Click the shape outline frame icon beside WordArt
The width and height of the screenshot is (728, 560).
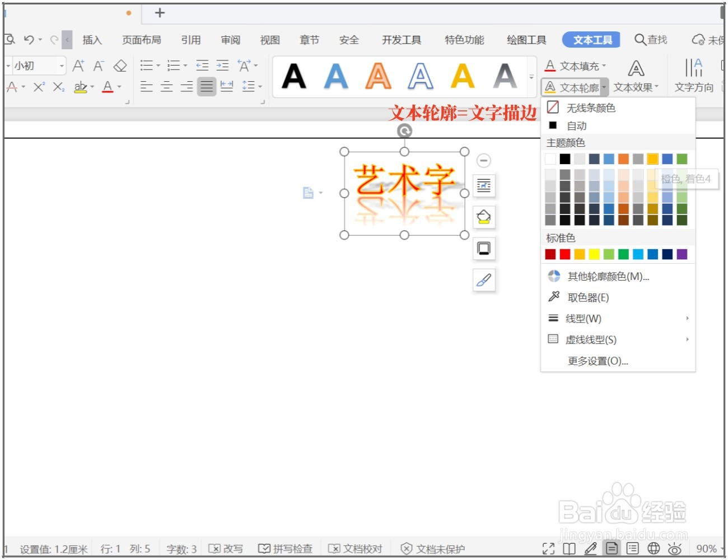[x=484, y=248]
